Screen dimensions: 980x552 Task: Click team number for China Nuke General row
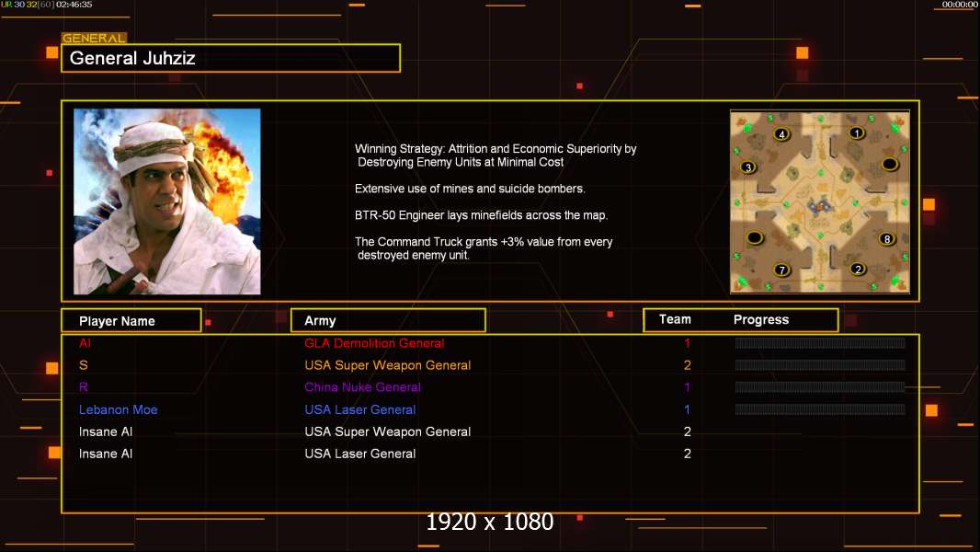pos(688,387)
